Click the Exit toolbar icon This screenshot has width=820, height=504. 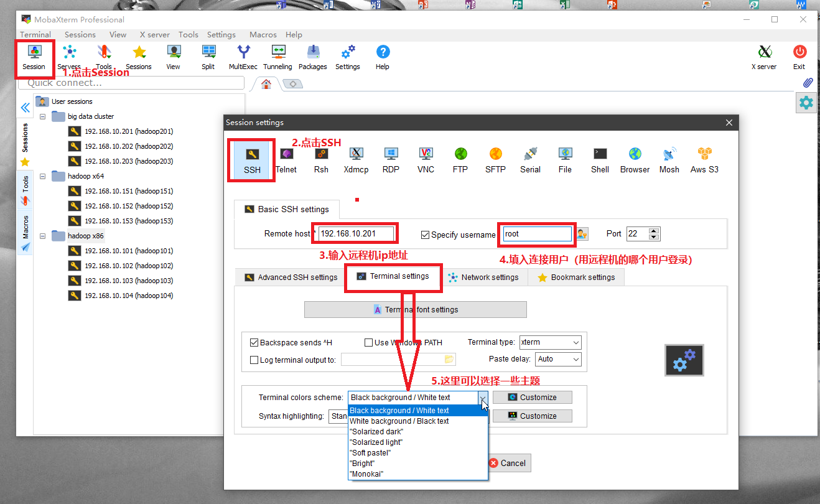point(799,57)
